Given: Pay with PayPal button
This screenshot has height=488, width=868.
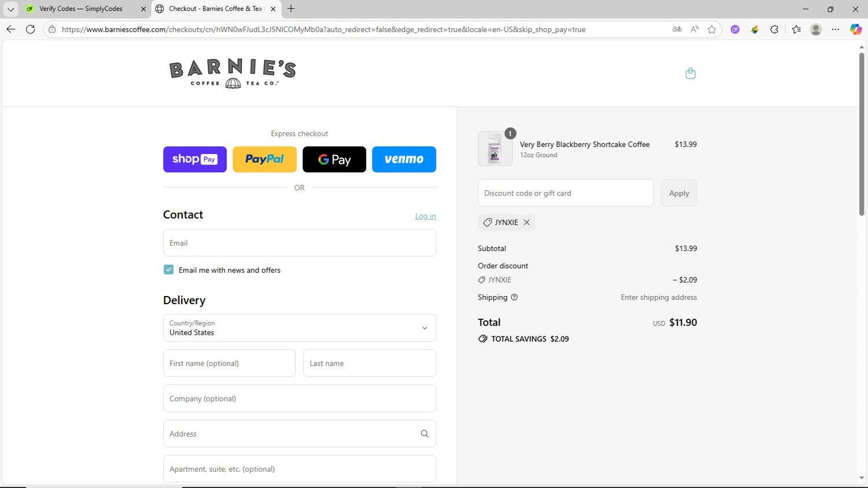Looking at the screenshot, I should [264, 159].
